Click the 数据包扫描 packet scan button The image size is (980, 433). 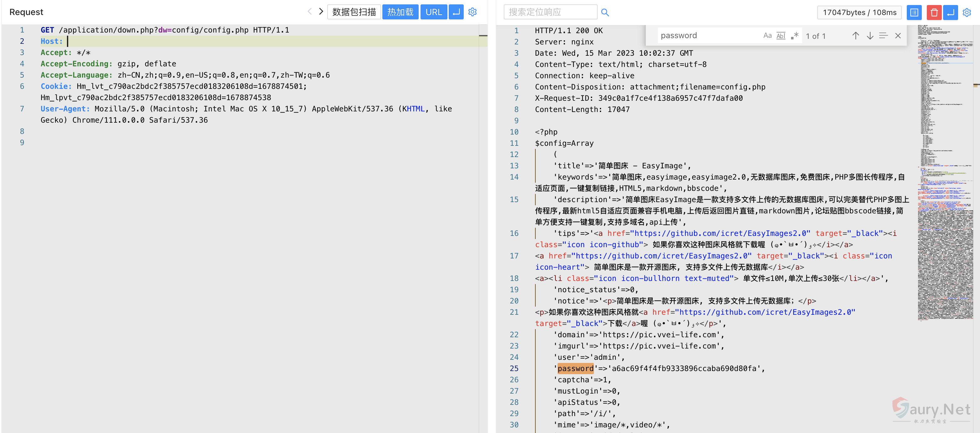click(x=354, y=12)
